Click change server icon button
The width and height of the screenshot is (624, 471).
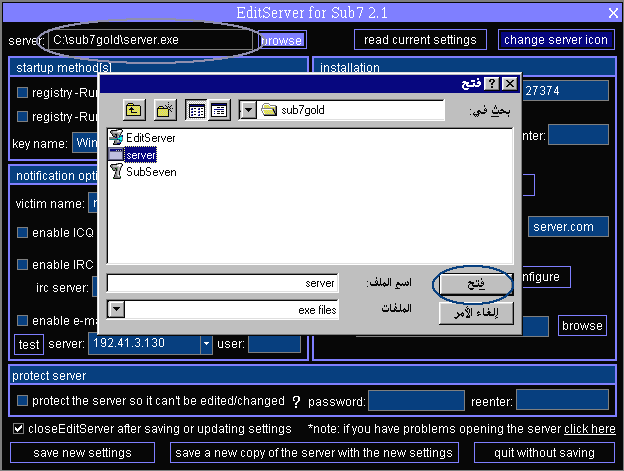click(556, 40)
